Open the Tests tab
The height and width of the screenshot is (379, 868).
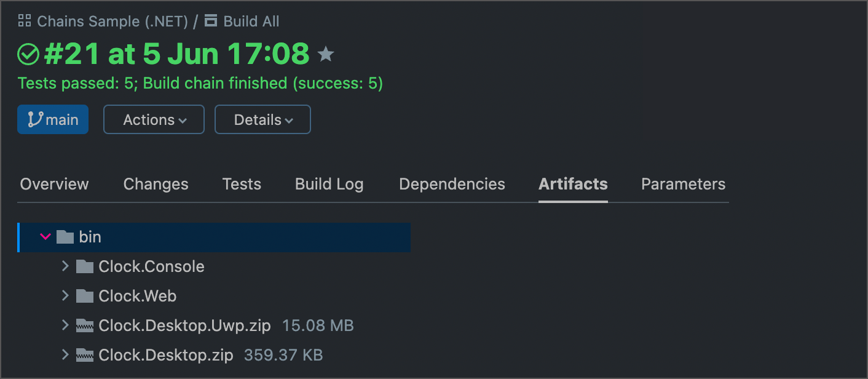click(x=242, y=184)
